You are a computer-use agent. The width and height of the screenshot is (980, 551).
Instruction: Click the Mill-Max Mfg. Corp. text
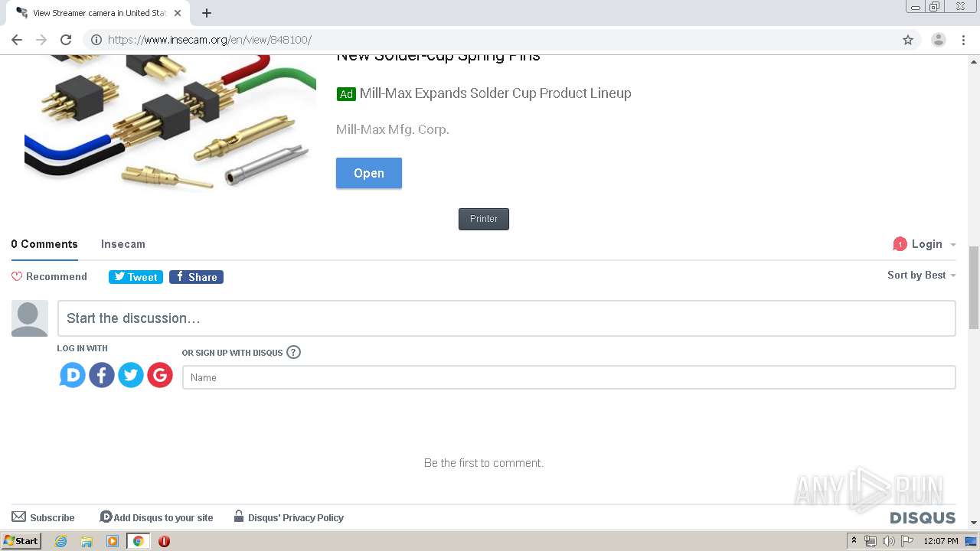click(393, 129)
